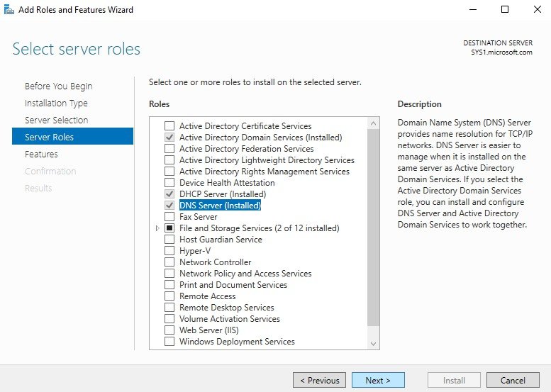Select Web Server (IIS) label
The image size is (551, 392).
click(209, 330)
